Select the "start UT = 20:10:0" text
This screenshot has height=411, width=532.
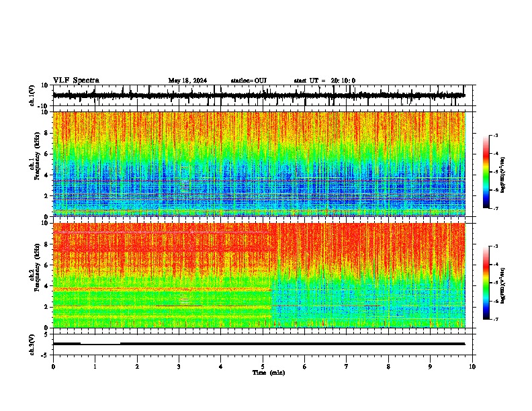(x=324, y=81)
